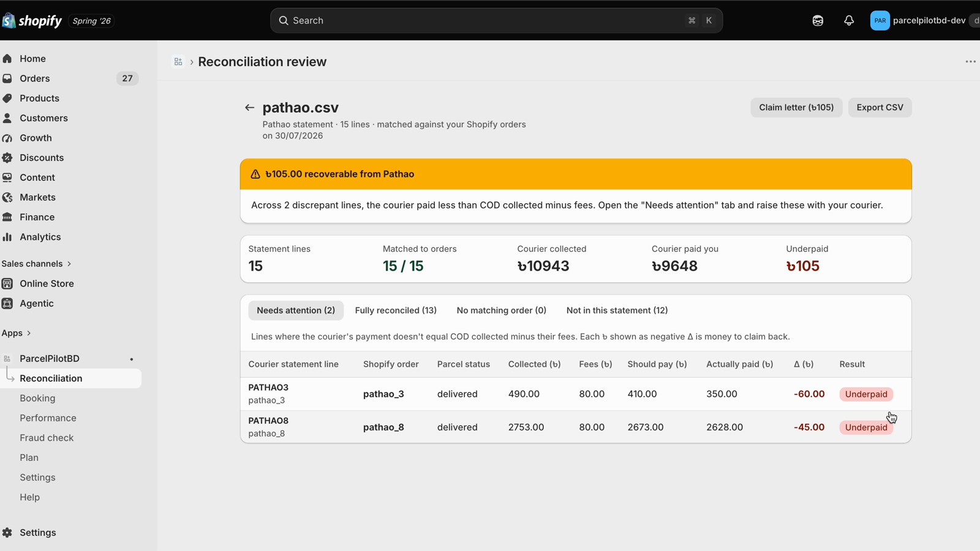Click the Export CSV button
Viewport: 980px width, 551px height.
tap(880, 107)
